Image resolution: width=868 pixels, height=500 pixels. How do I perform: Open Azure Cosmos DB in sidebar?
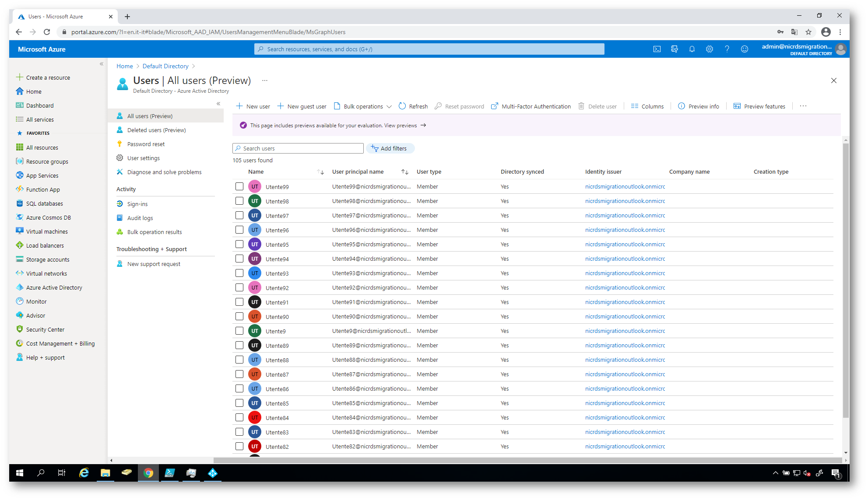pyautogui.click(x=48, y=217)
